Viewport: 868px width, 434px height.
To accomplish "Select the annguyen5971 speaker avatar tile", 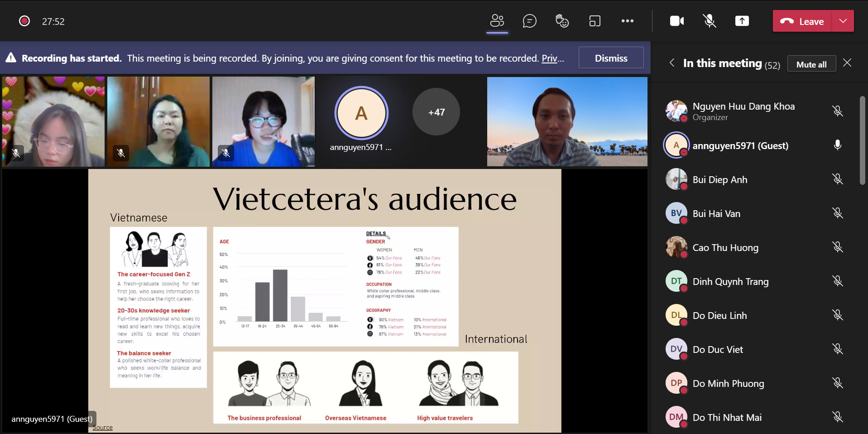I will click(361, 113).
